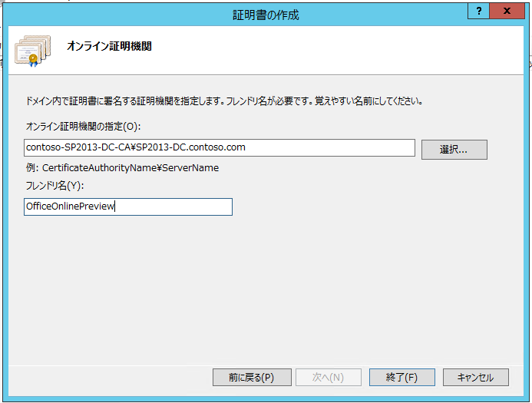Click the word OfficeOnlinePreview in the friendly name box
The image size is (532, 403).
(x=69, y=207)
